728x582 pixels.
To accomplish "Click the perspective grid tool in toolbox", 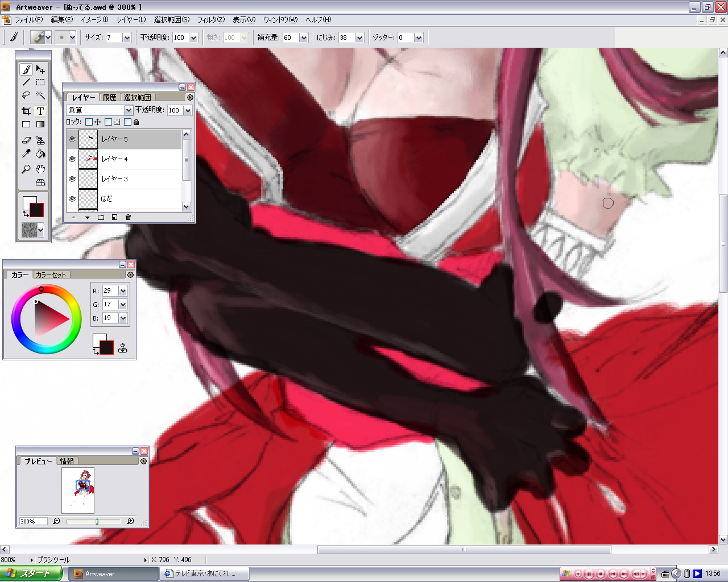I will coord(40,182).
